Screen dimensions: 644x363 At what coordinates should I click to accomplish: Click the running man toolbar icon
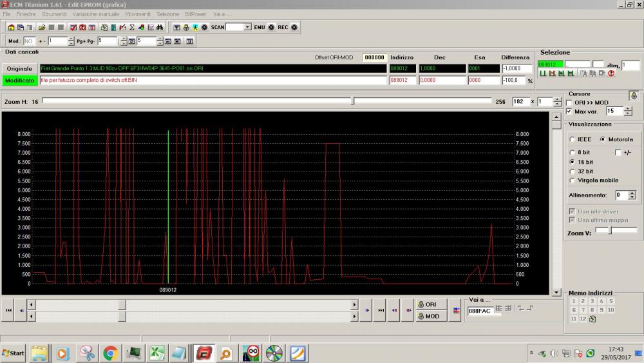point(195,27)
